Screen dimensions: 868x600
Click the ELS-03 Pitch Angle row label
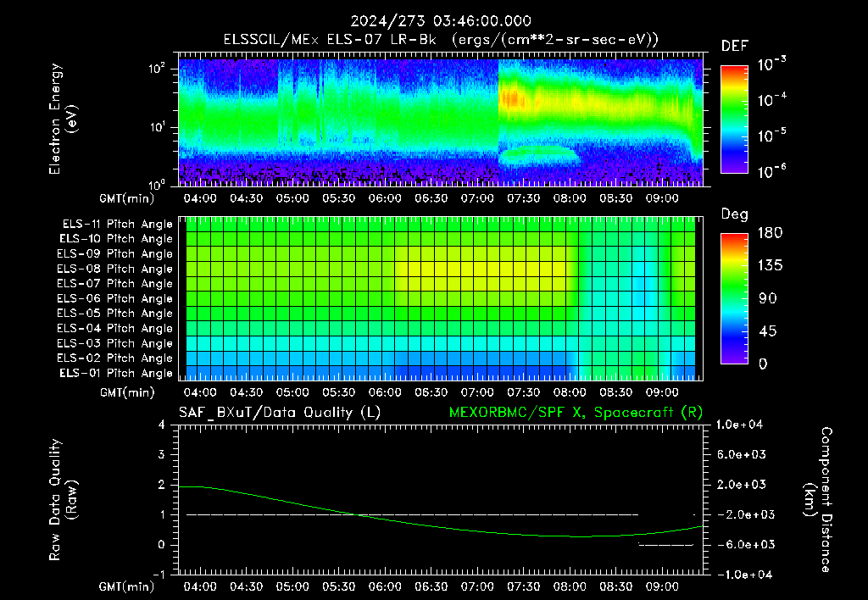[x=115, y=343]
